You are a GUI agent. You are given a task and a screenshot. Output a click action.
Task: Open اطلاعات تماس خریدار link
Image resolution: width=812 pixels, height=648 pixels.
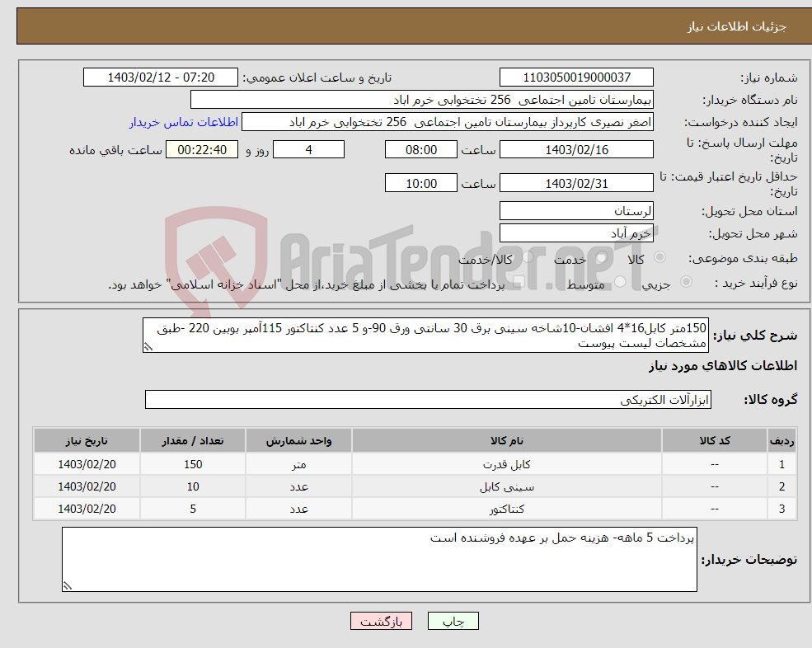184,122
